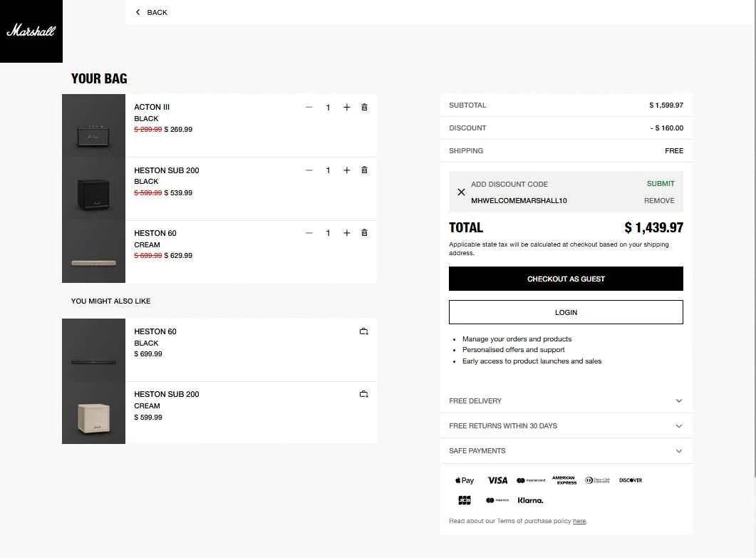Remove code MHWELCOMEMARSHALL10
756x558 pixels.
pyautogui.click(x=659, y=201)
